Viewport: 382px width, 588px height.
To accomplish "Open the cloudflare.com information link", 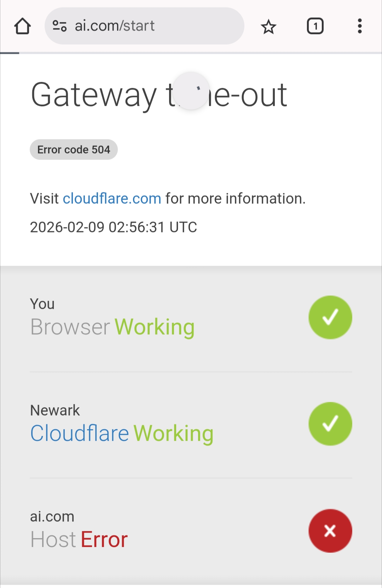I will pyautogui.click(x=112, y=198).
